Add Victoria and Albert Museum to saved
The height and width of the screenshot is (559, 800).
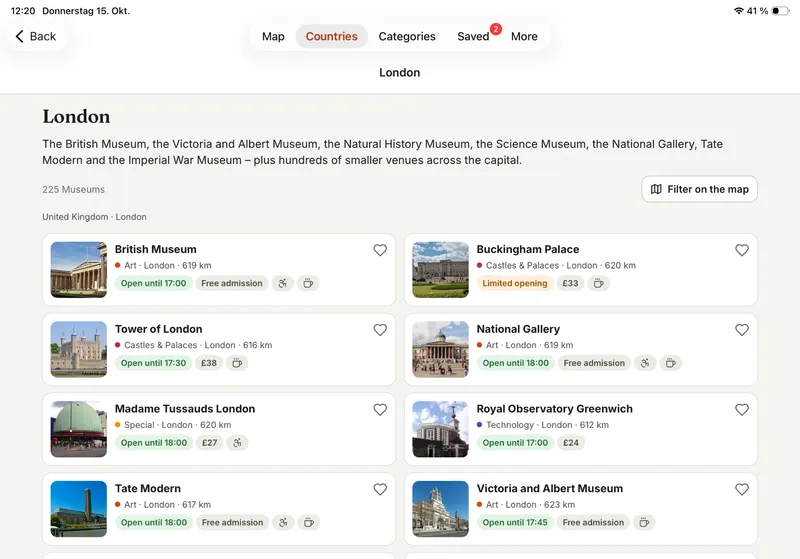click(x=742, y=489)
